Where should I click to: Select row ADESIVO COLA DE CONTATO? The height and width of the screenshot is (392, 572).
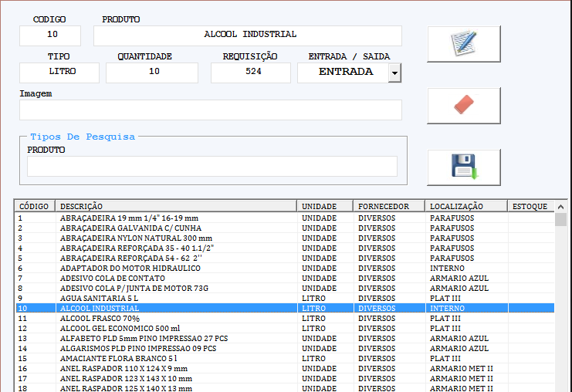point(285,279)
